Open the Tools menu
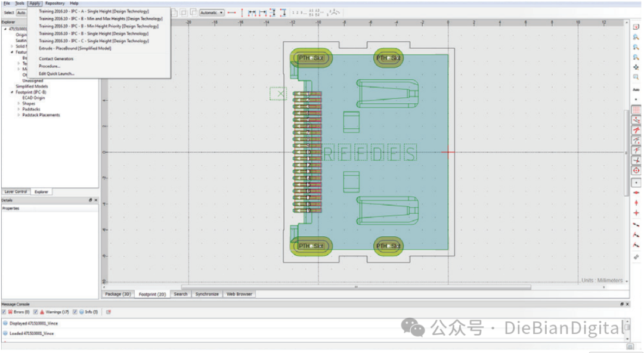The height and width of the screenshot is (353, 644). [x=20, y=4]
